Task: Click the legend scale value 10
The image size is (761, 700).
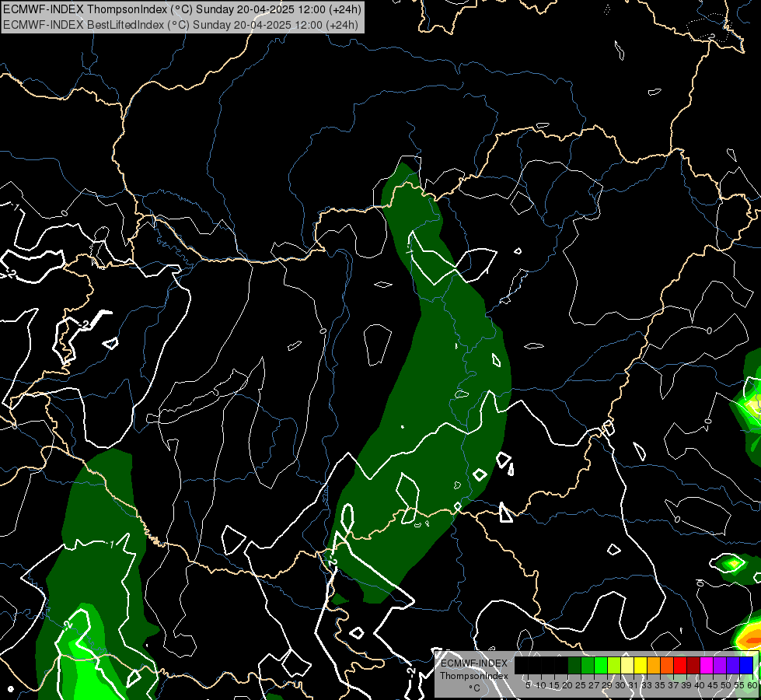Action: pos(541,685)
